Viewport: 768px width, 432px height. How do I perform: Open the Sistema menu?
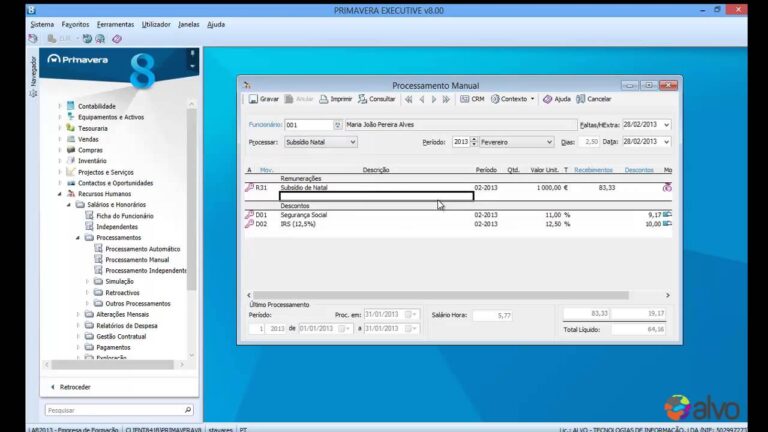(x=42, y=24)
